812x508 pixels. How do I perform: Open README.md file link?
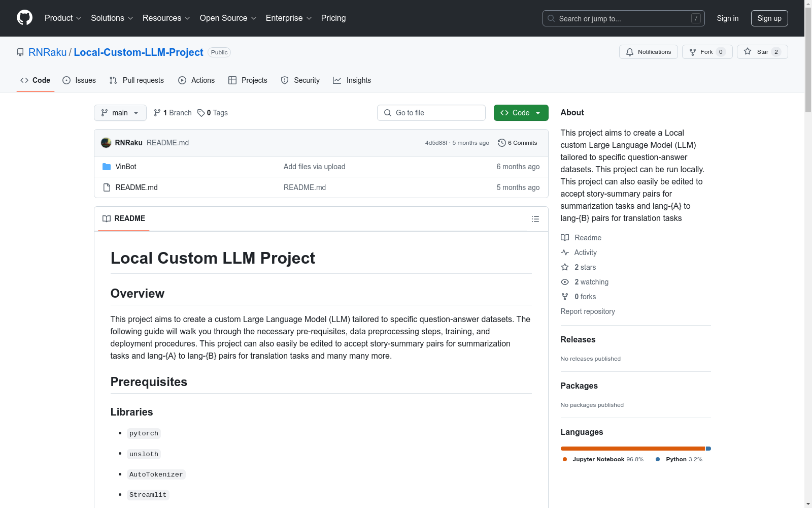point(137,187)
